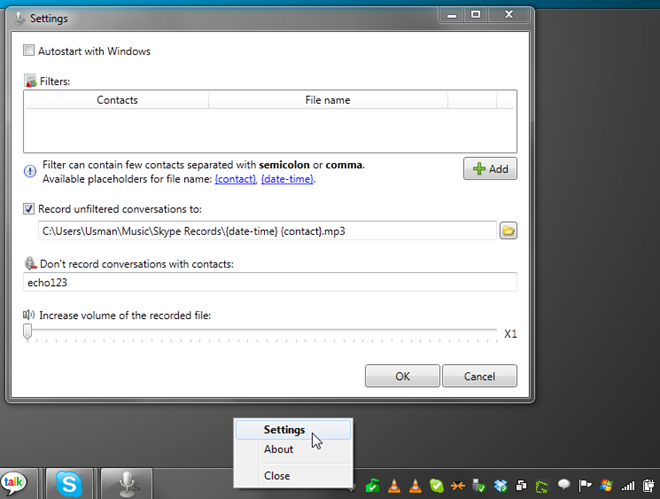Click the Settings window title icon

[19, 19]
